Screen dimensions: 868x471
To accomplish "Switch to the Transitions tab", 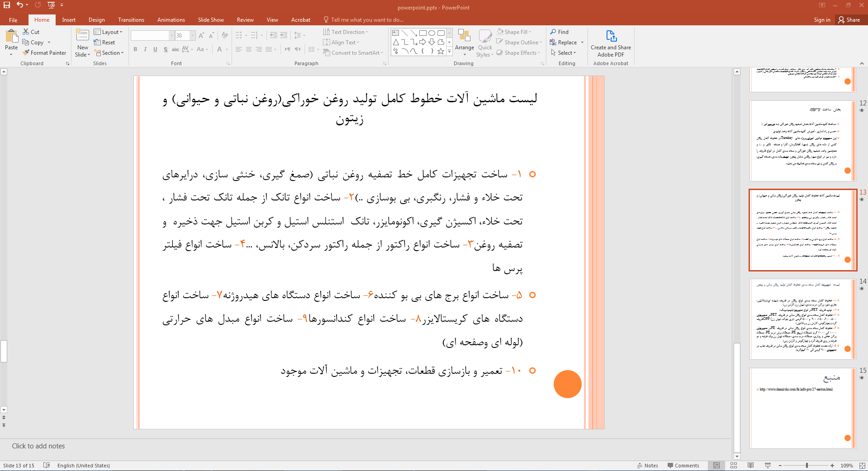I will click(131, 20).
